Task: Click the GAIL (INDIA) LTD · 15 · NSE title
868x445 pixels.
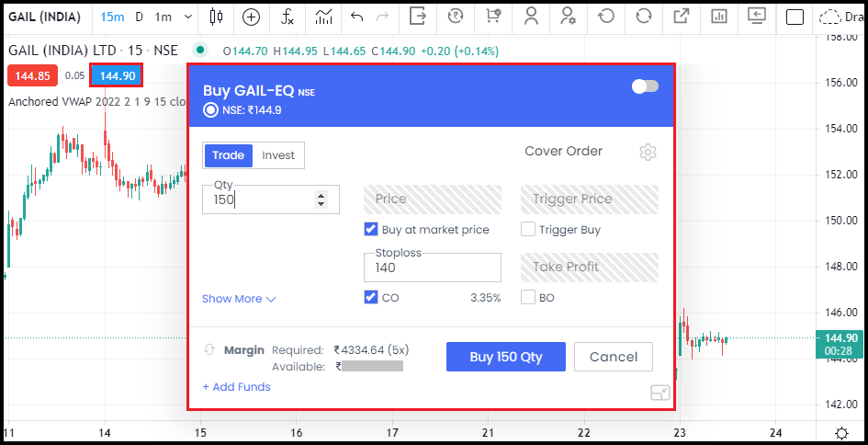Action: tap(93, 51)
